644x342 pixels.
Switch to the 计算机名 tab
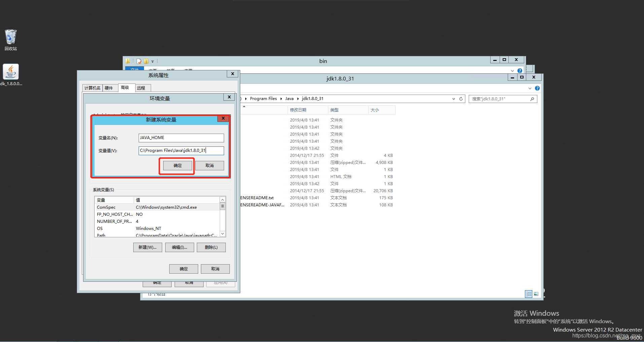tap(93, 88)
